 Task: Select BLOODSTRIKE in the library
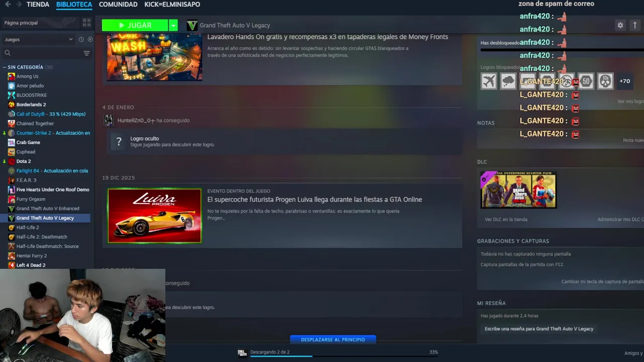point(31,95)
